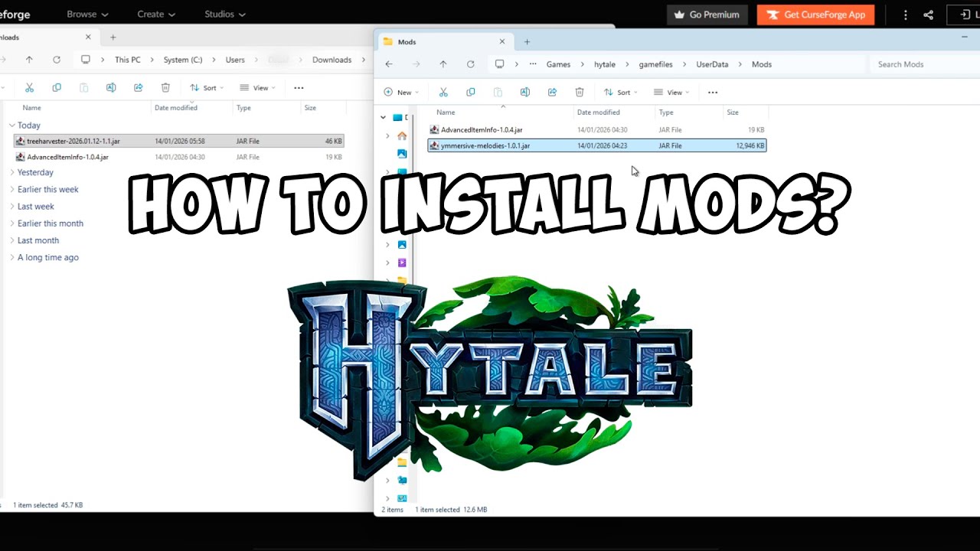The width and height of the screenshot is (980, 551).
Task: Click UserData breadcrumb in Mods window
Action: click(x=712, y=64)
